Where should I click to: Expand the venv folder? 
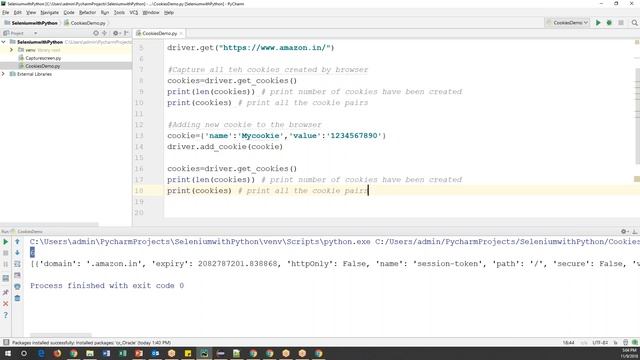coord(11,50)
